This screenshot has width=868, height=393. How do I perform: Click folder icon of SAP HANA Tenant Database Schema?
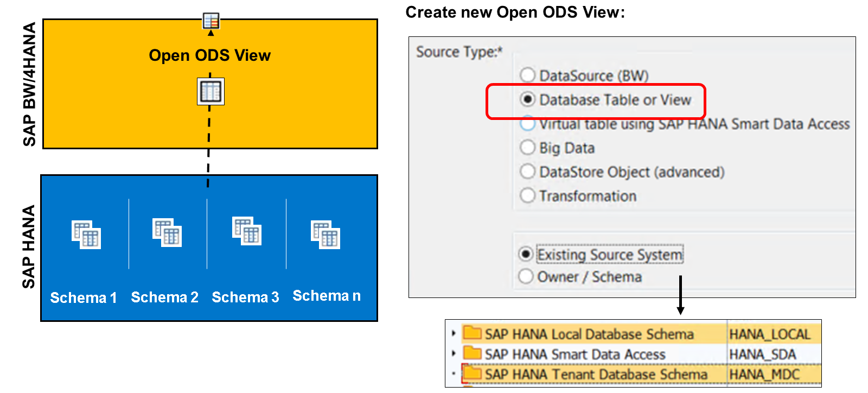pos(473,373)
